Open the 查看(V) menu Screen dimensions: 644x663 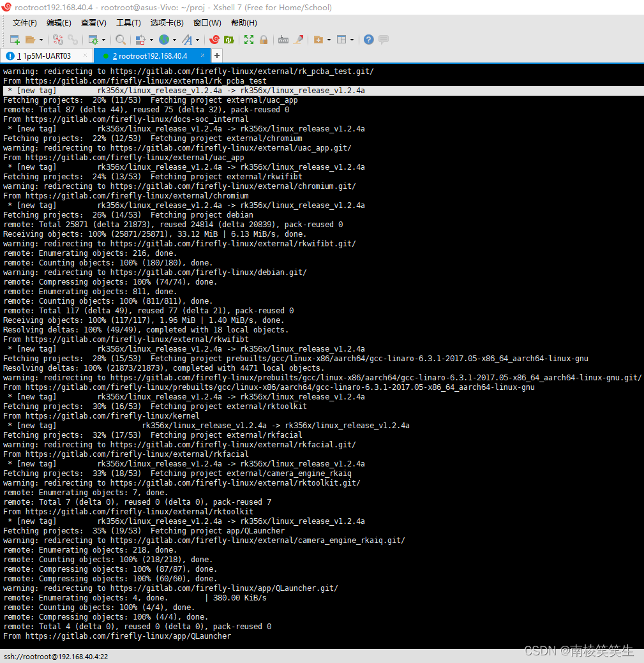point(93,23)
